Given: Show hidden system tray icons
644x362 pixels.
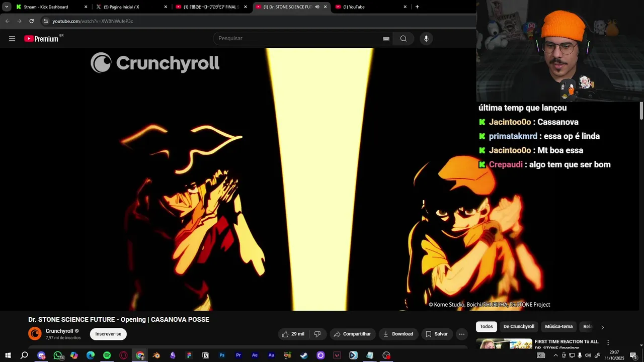Looking at the screenshot, I should (555, 355).
